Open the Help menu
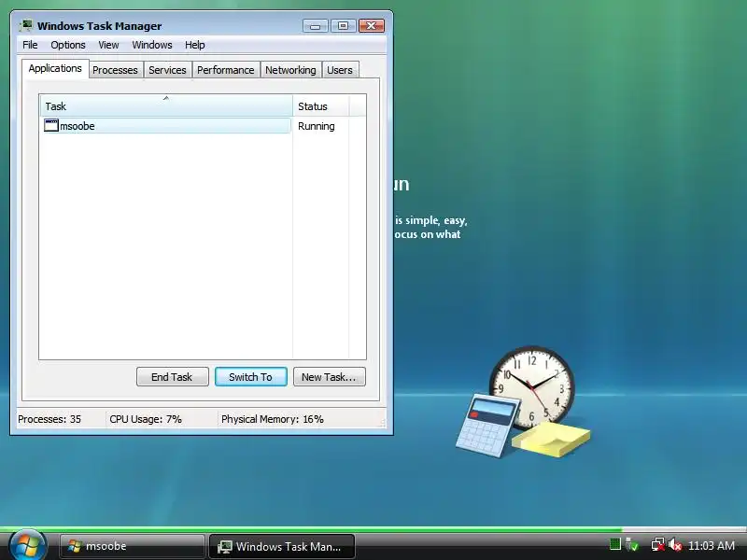The height and width of the screenshot is (560, 747). tap(195, 45)
